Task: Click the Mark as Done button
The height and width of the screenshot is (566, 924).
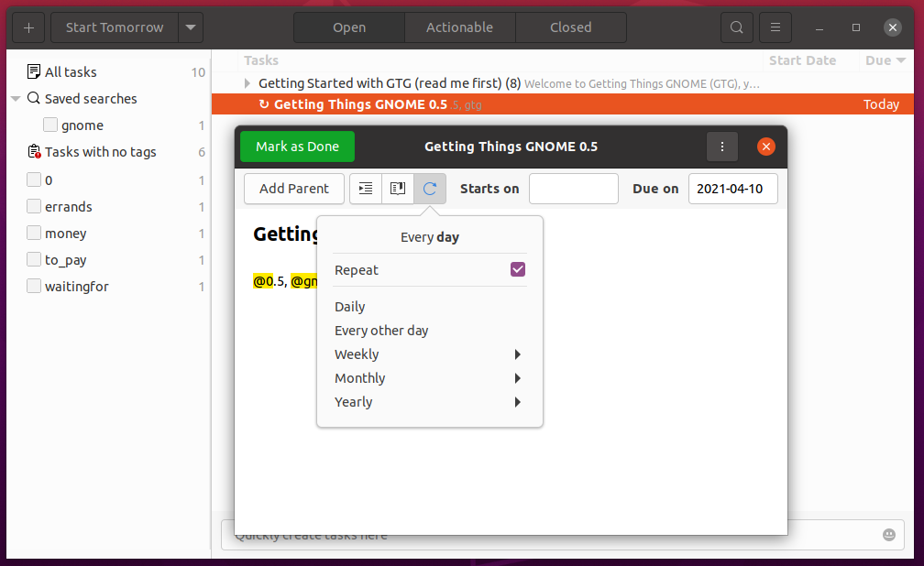Action: click(297, 147)
